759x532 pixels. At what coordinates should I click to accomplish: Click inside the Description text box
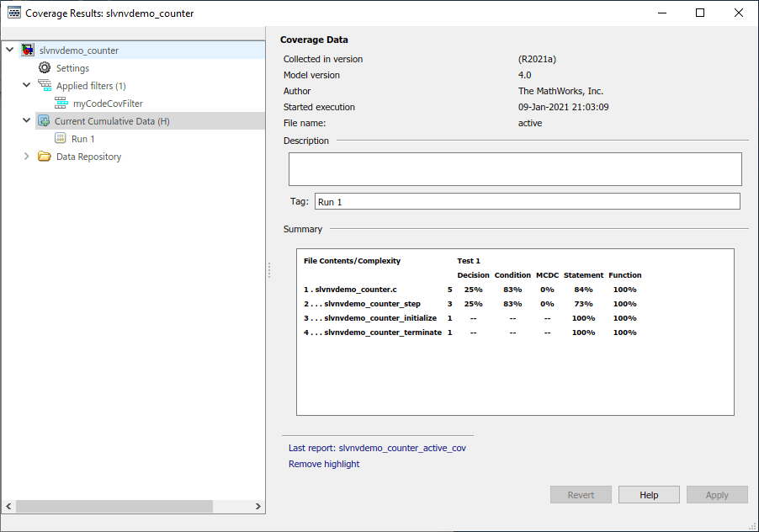pos(514,169)
